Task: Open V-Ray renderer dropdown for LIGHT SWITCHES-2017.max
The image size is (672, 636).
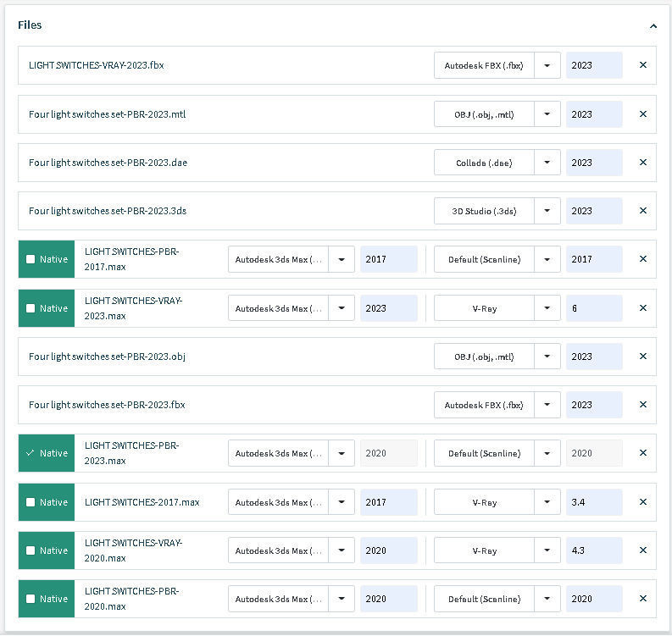Action: point(547,502)
